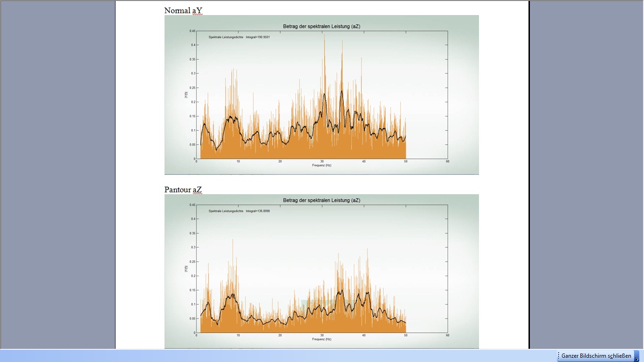Click the bottom chart's title text
The image size is (644, 362).
click(322, 200)
